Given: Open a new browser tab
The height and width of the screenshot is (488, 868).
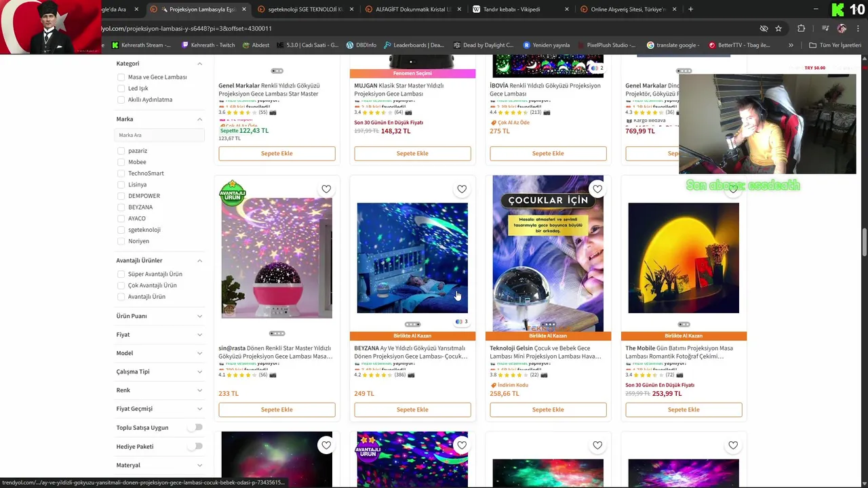Looking at the screenshot, I should click(x=690, y=9).
